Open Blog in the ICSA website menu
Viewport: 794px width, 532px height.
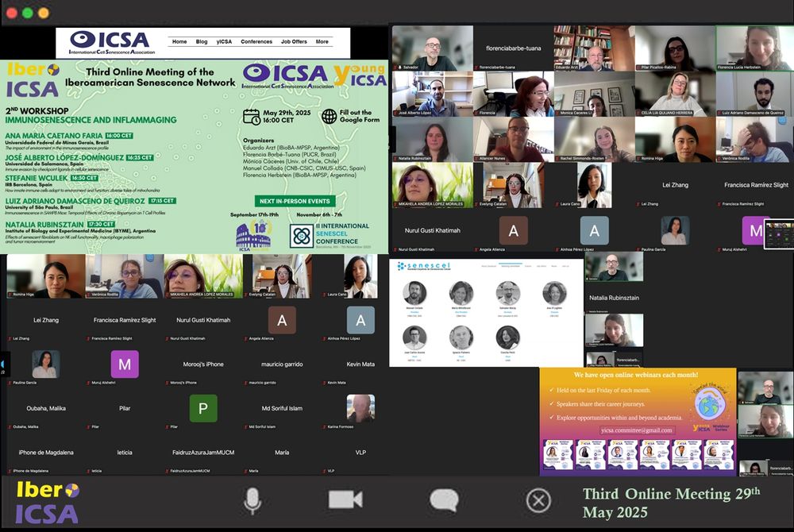pyautogui.click(x=202, y=41)
